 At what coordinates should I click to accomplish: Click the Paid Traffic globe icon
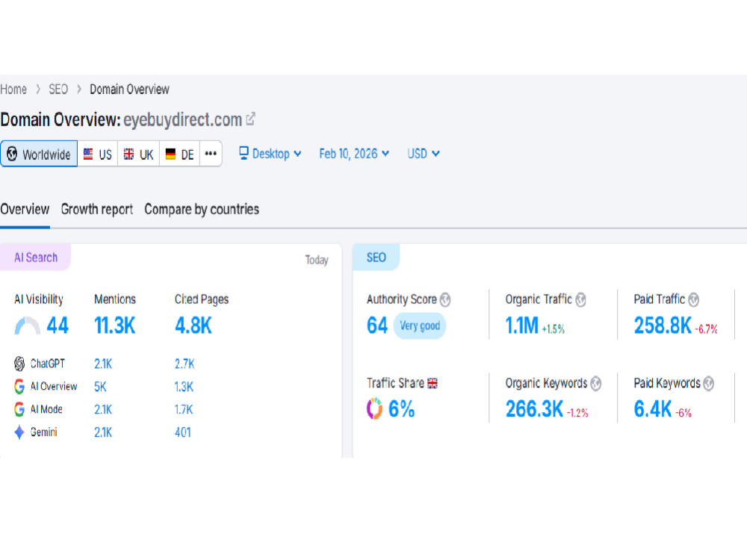694,299
